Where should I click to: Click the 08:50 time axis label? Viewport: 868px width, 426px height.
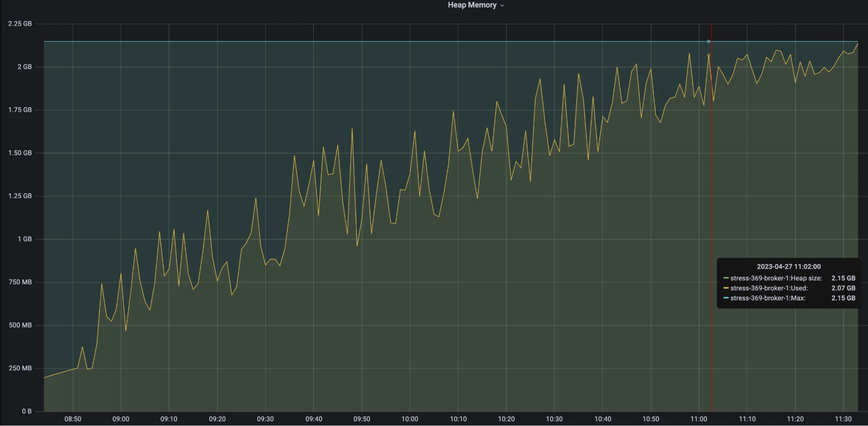point(73,419)
